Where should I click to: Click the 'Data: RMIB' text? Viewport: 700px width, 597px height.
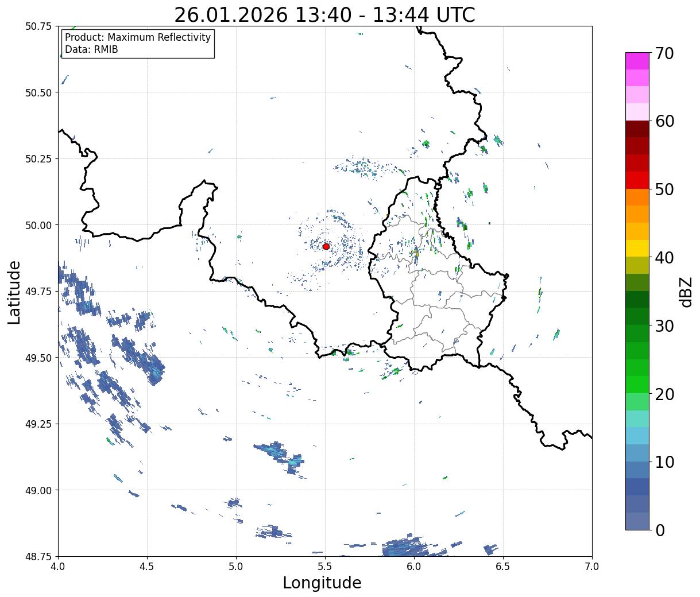[x=91, y=50]
